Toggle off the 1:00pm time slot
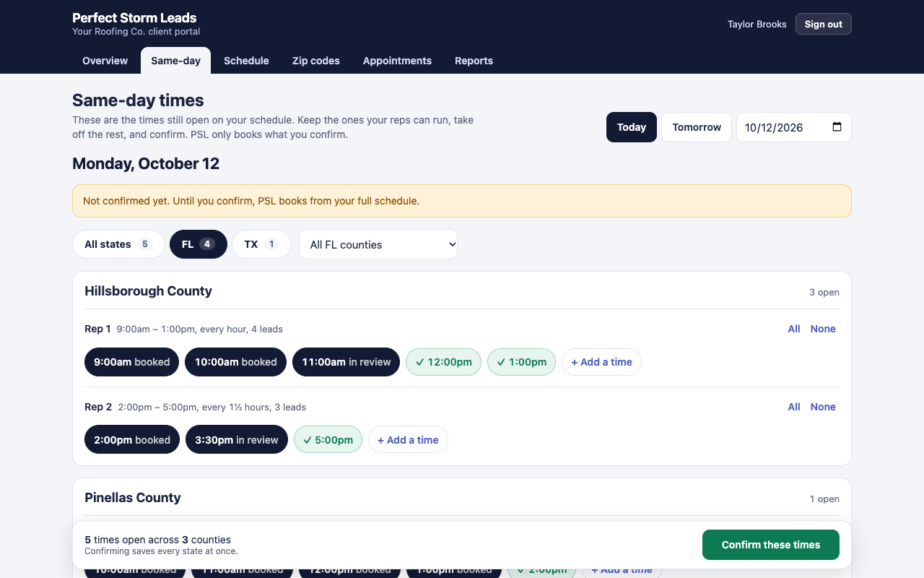Screen dimensions: 924x578 coord(522,362)
